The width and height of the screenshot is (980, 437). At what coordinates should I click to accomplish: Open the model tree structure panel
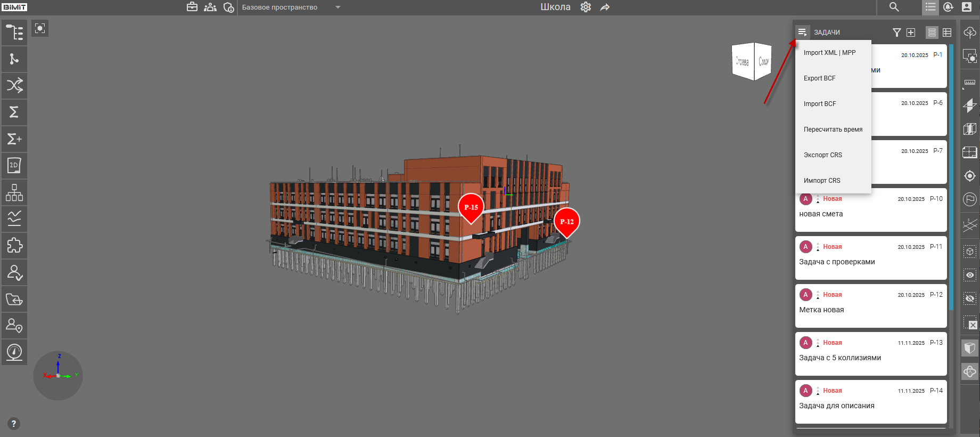coord(14,33)
